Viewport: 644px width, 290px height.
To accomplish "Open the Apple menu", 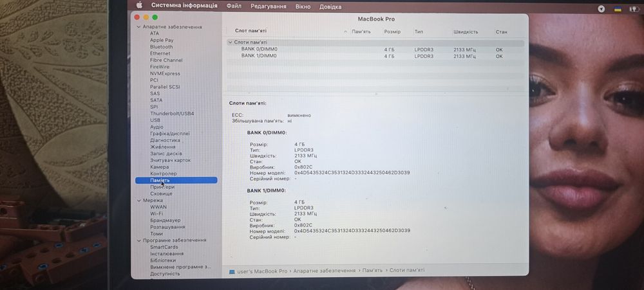I will (x=139, y=6).
